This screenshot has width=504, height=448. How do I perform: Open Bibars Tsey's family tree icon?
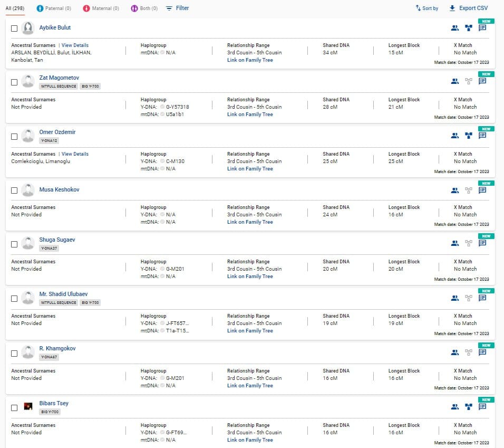point(468,407)
